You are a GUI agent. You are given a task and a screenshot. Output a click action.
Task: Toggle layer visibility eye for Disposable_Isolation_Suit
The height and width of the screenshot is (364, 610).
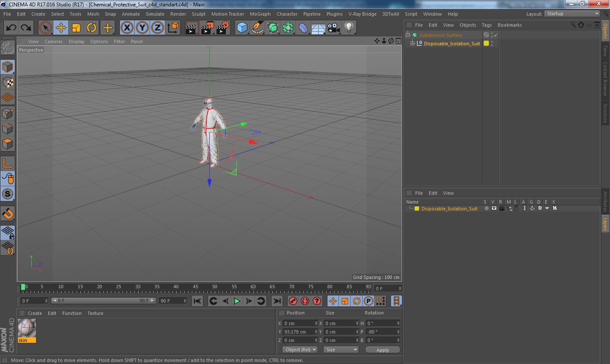tap(494, 208)
